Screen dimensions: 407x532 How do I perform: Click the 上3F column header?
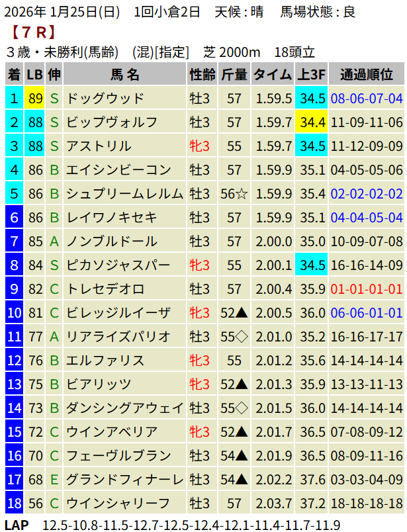point(312,75)
